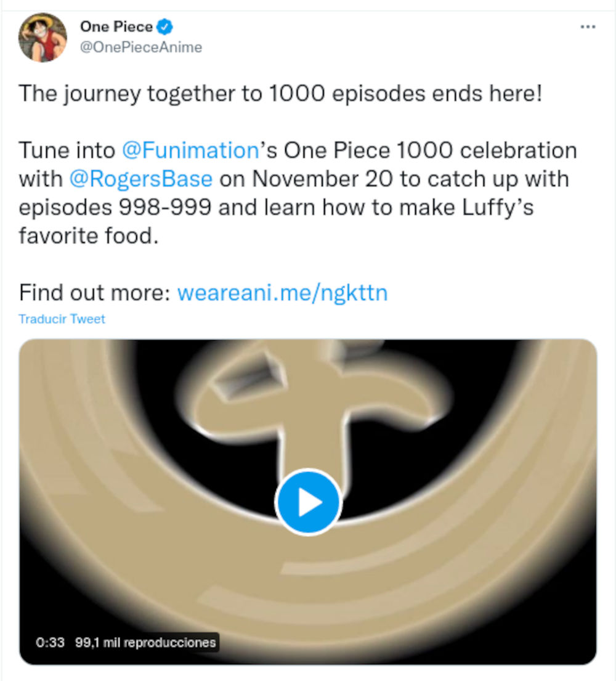Open the weareani.me/ngkttn link
The height and width of the screenshot is (681, 616).
pos(282,292)
